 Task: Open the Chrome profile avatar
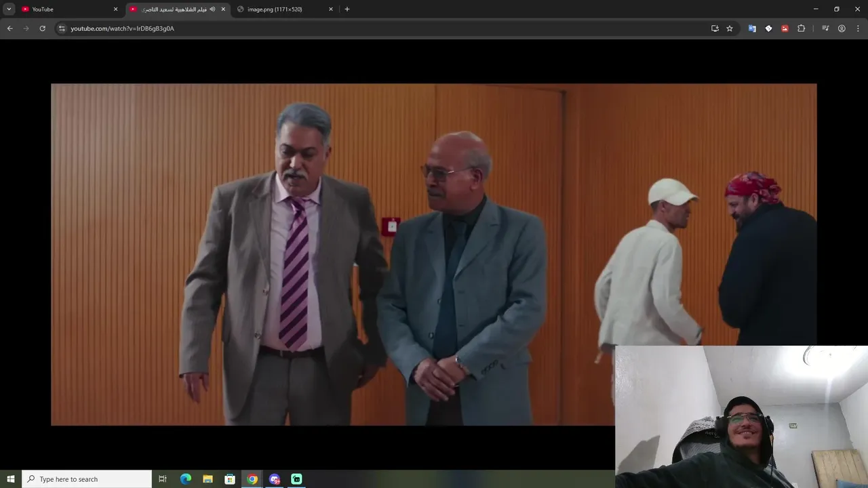(x=842, y=28)
